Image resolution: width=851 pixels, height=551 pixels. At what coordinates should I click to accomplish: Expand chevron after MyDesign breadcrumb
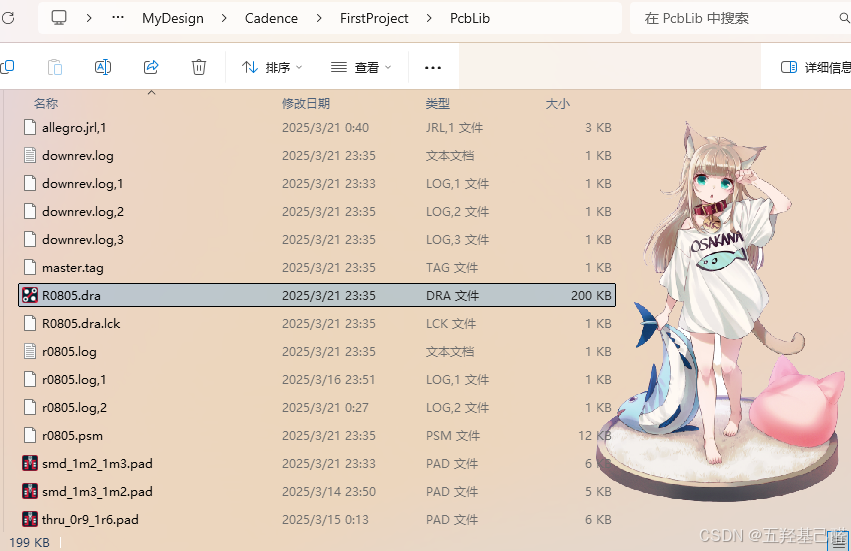pyautogui.click(x=224, y=18)
